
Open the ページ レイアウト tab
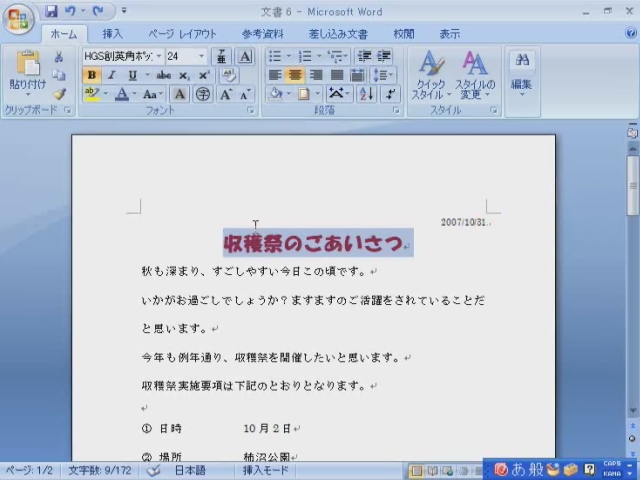[x=183, y=34]
